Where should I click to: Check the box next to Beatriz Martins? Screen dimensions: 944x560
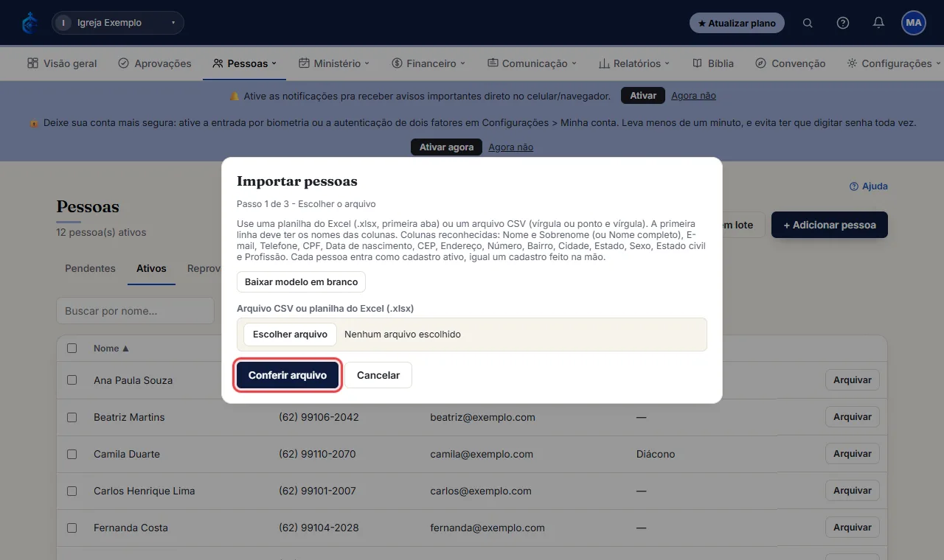coord(72,417)
